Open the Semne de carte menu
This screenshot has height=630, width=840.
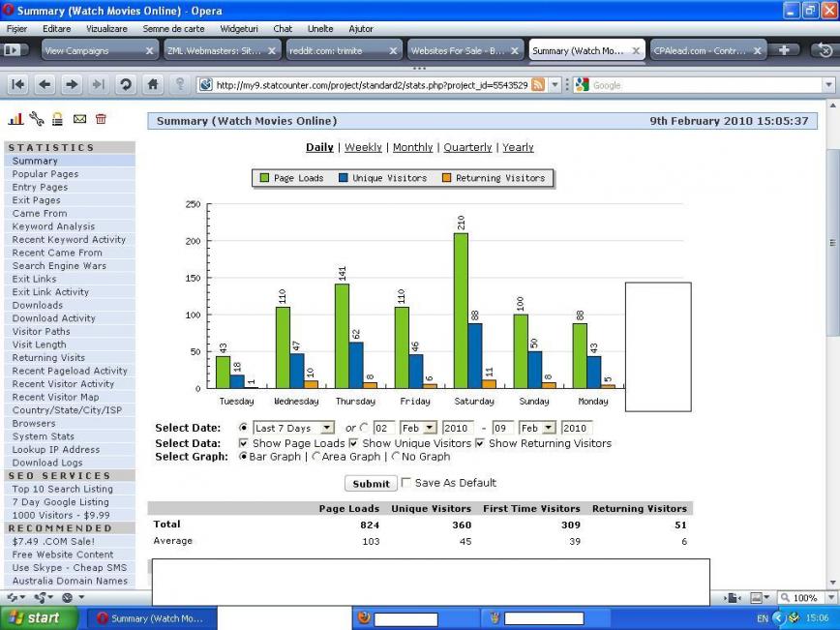[x=173, y=29]
